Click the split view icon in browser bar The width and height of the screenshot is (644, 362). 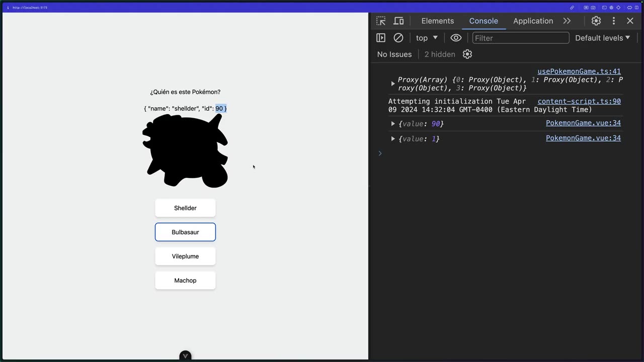(636, 8)
